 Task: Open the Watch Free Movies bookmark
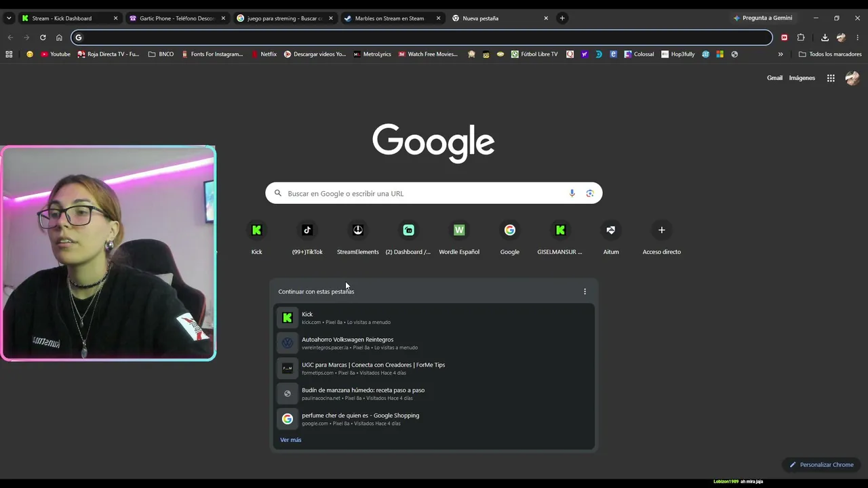(x=428, y=54)
